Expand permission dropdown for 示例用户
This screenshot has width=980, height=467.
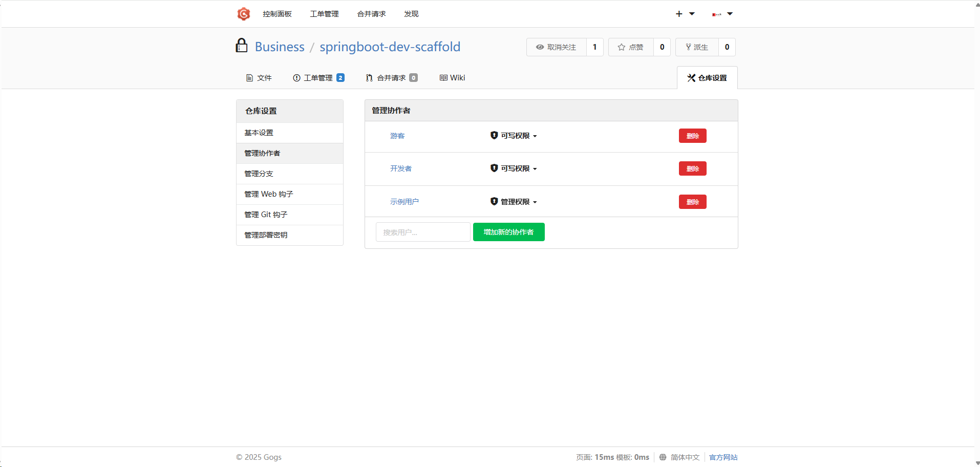pyautogui.click(x=514, y=202)
